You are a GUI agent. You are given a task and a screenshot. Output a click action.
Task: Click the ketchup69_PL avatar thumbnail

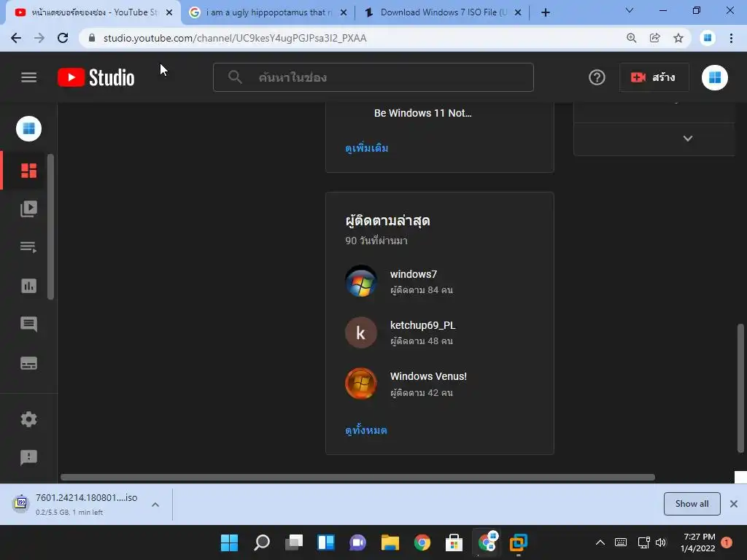(x=360, y=332)
